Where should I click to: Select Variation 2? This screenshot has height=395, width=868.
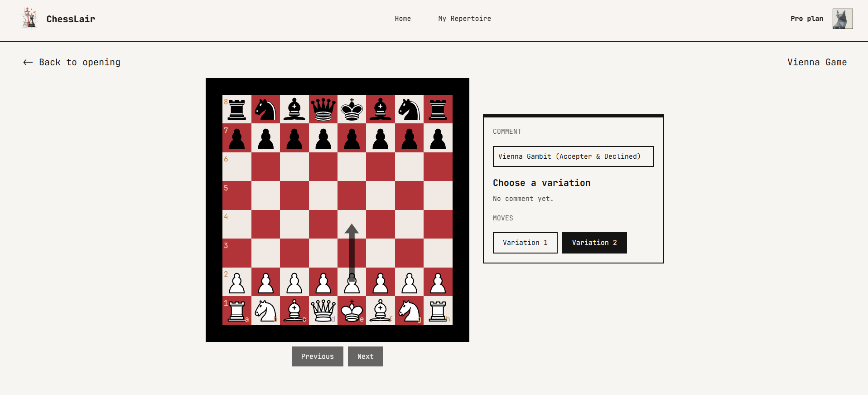[594, 243]
